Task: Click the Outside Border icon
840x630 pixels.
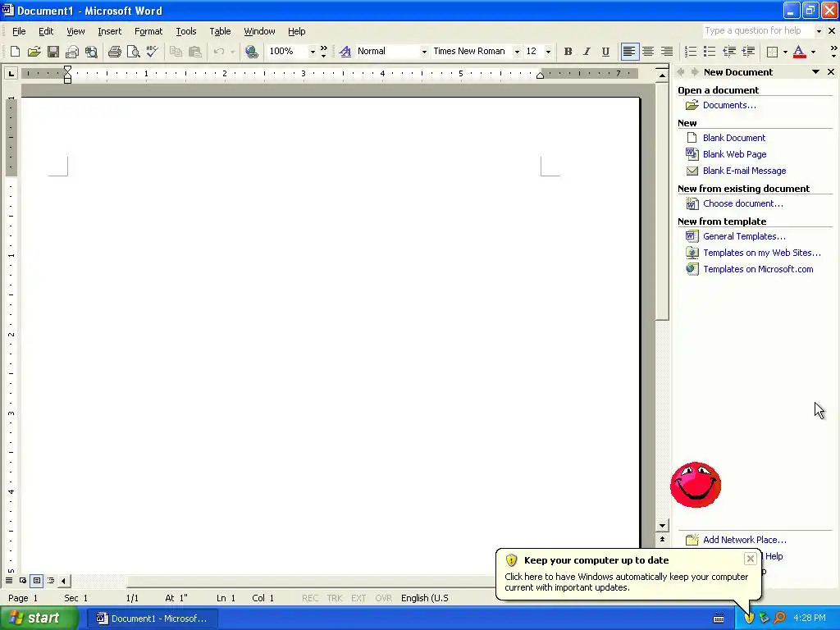Action: [772, 52]
